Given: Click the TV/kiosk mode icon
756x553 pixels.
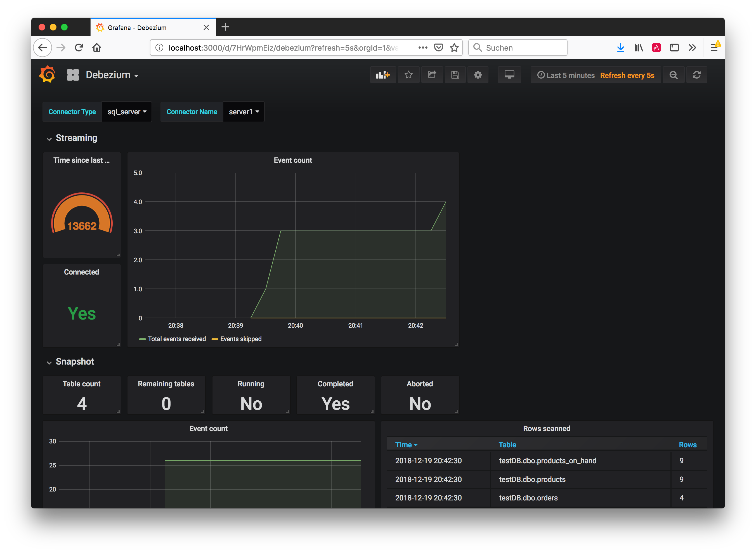Looking at the screenshot, I should [x=509, y=75].
